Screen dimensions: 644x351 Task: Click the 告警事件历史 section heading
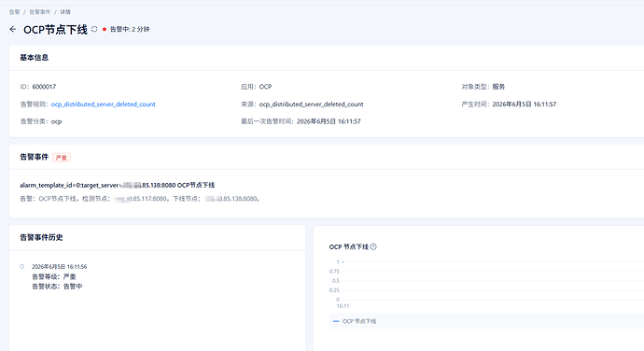[x=41, y=237]
